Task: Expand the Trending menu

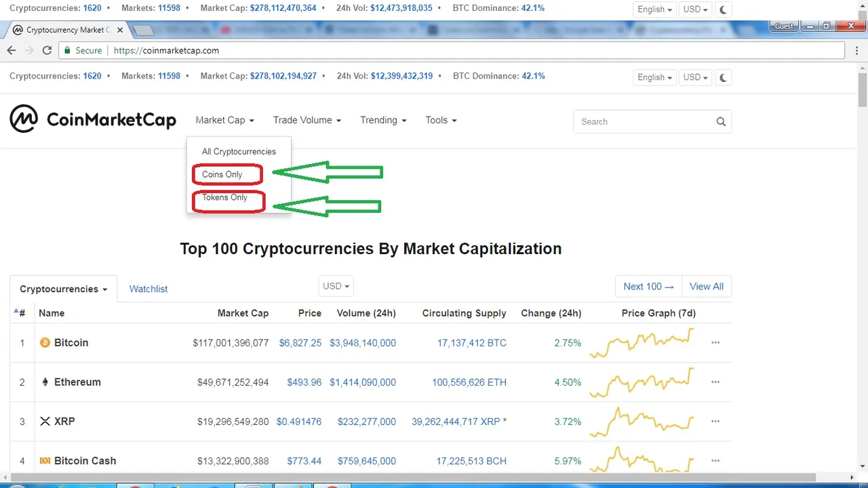Action: pos(383,120)
